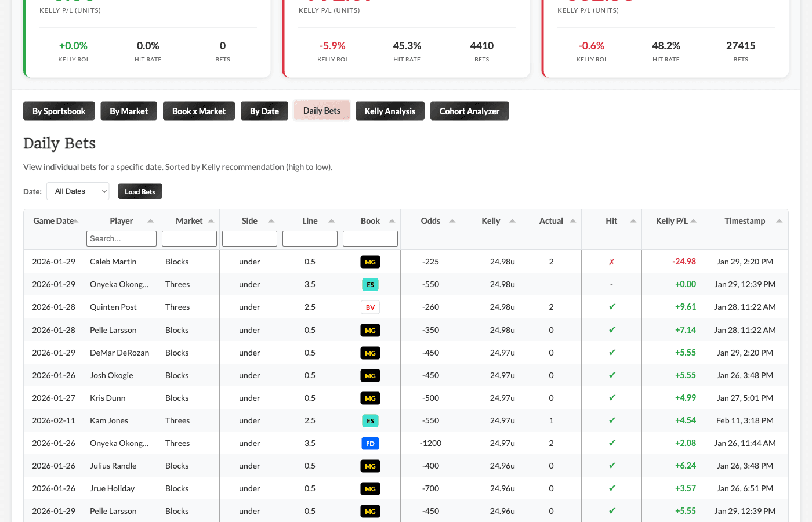Viewport: 812px width, 522px height.
Task: Select the By Sportsbook view
Action: tap(59, 111)
